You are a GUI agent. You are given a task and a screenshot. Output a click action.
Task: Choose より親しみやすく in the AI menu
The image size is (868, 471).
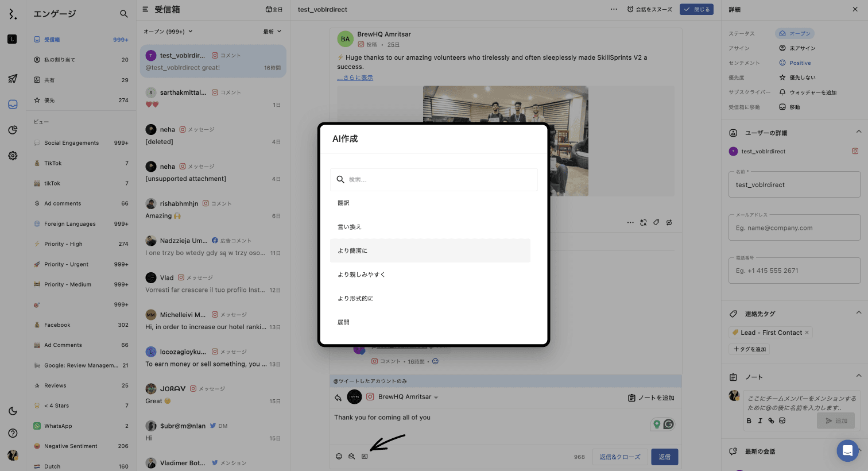pos(430,275)
